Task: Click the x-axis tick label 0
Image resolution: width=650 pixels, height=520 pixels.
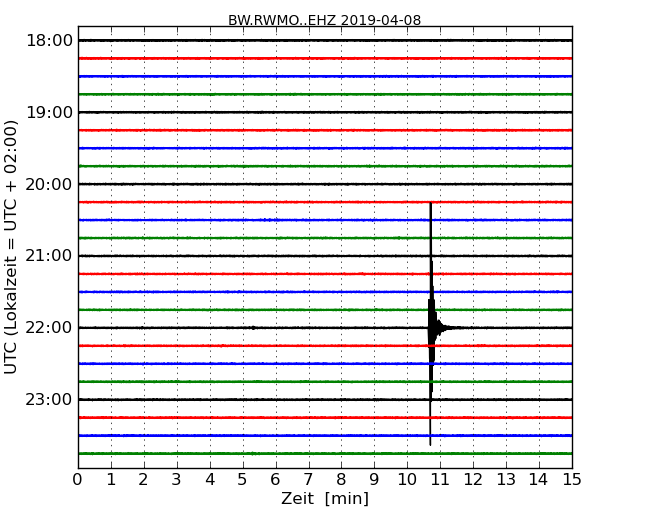Action: (78, 480)
